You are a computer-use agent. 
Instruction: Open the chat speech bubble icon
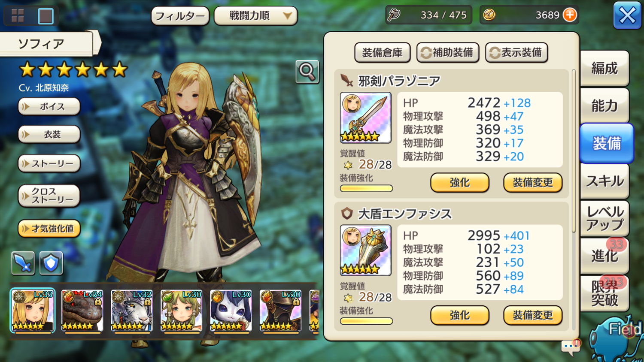(x=571, y=347)
